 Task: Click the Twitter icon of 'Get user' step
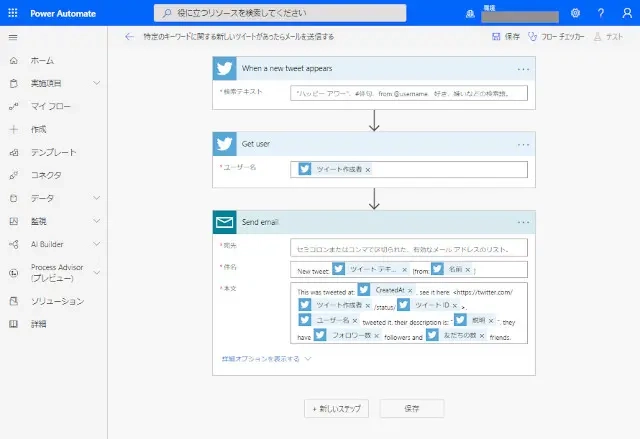[x=224, y=144]
